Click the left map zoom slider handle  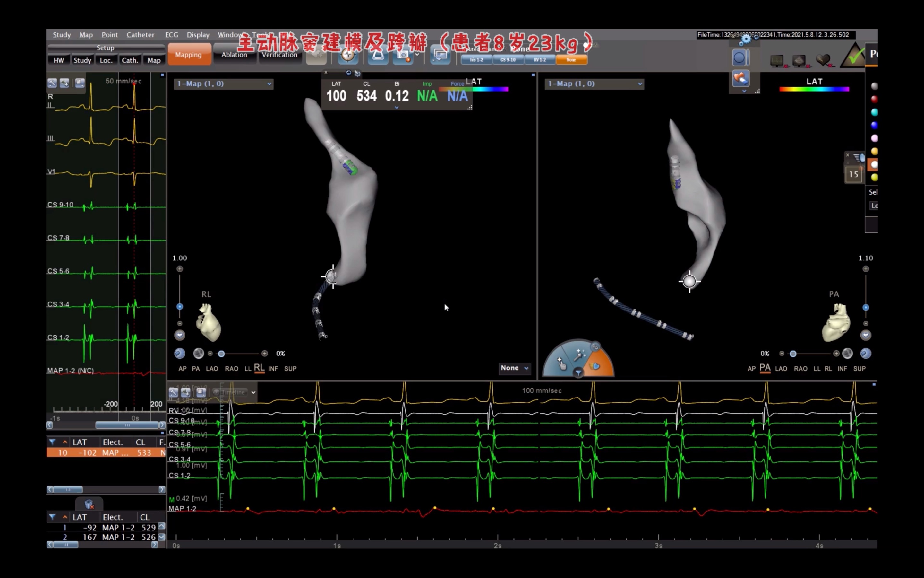[x=179, y=307]
